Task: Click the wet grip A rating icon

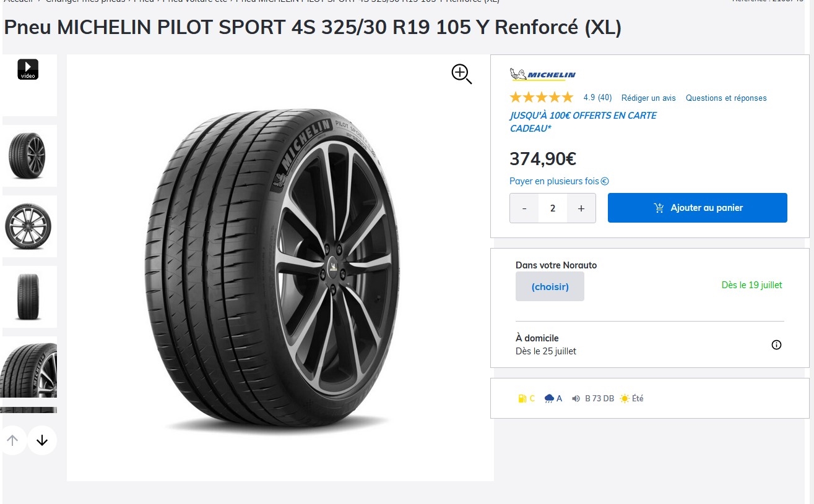Action: [x=549, y=399]
